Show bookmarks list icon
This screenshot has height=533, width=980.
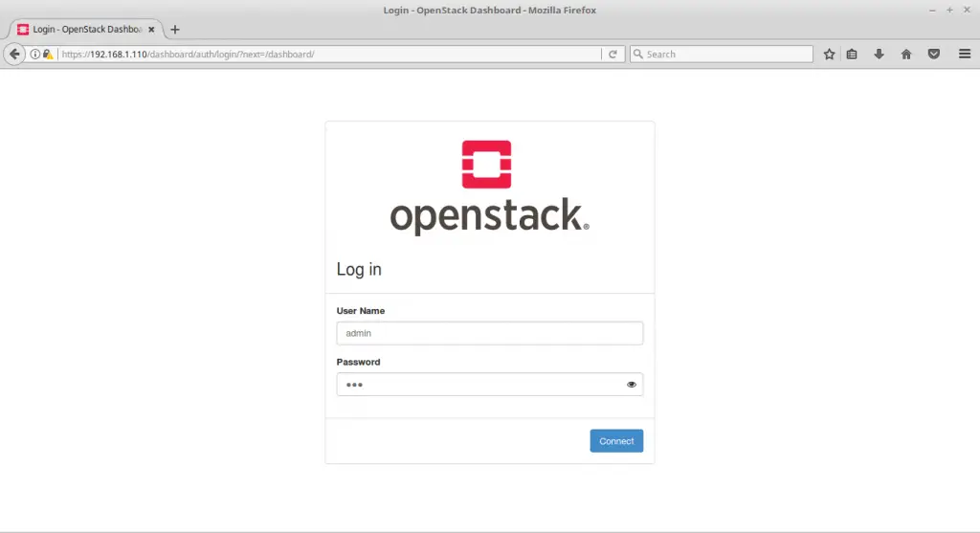852,55
